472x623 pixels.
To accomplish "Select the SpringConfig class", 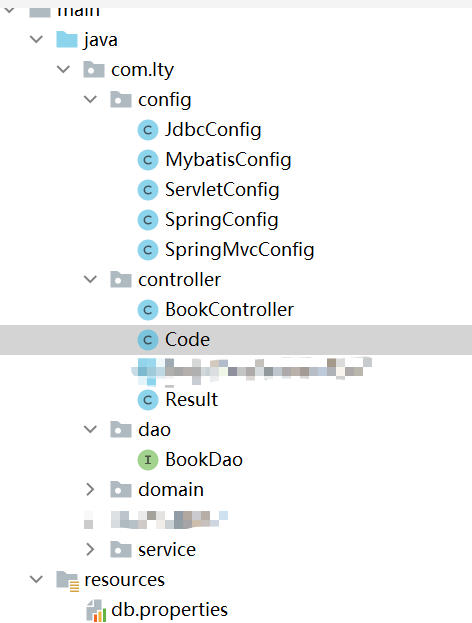I will (222, 220).
